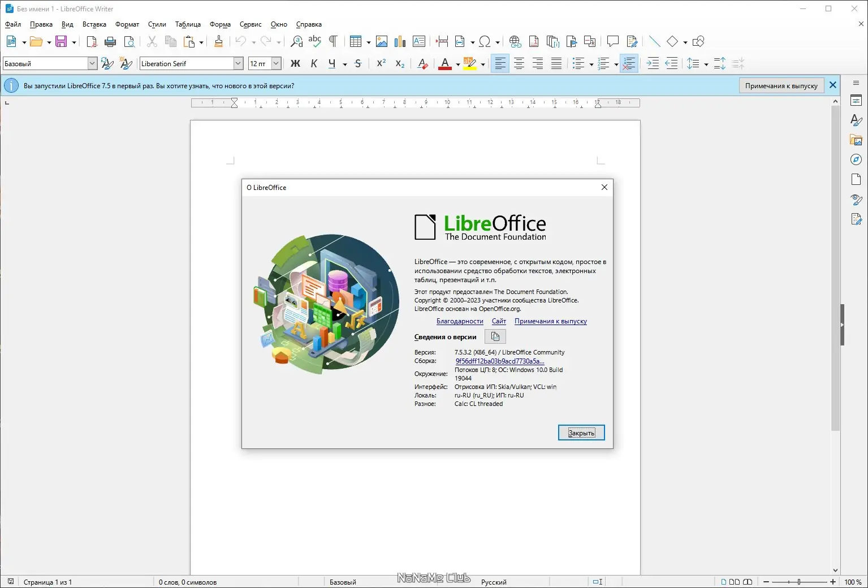The width and height of the screenshot is (868, 588).
Task: Insert a chart from the toolbar
Action: click(400, 41)
